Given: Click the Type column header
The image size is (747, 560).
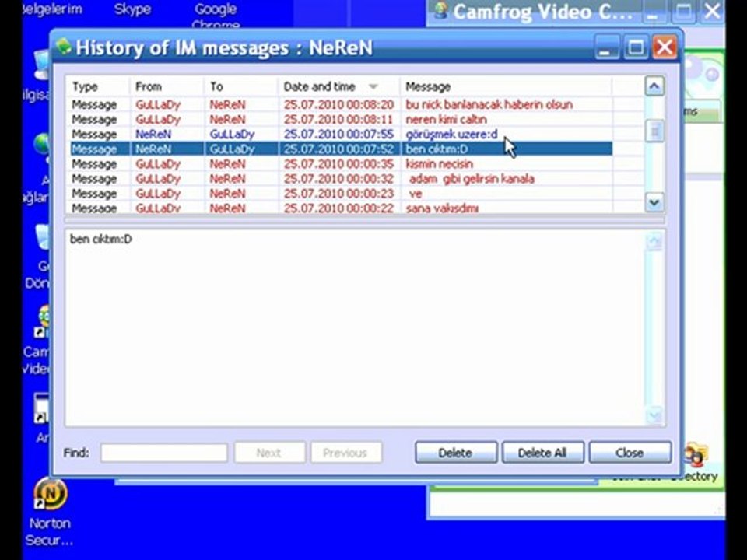Looking at the screenshot, I should pyautogui.click(x=99, y=86).
